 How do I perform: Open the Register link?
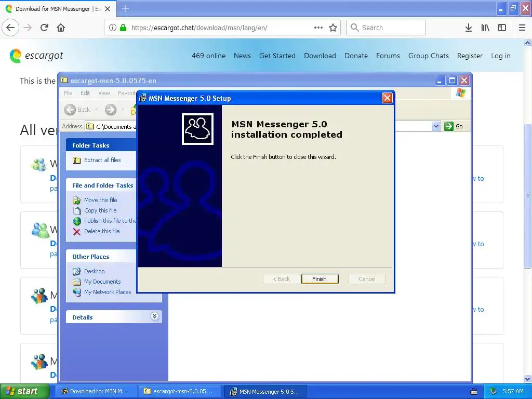coord(470,56)
